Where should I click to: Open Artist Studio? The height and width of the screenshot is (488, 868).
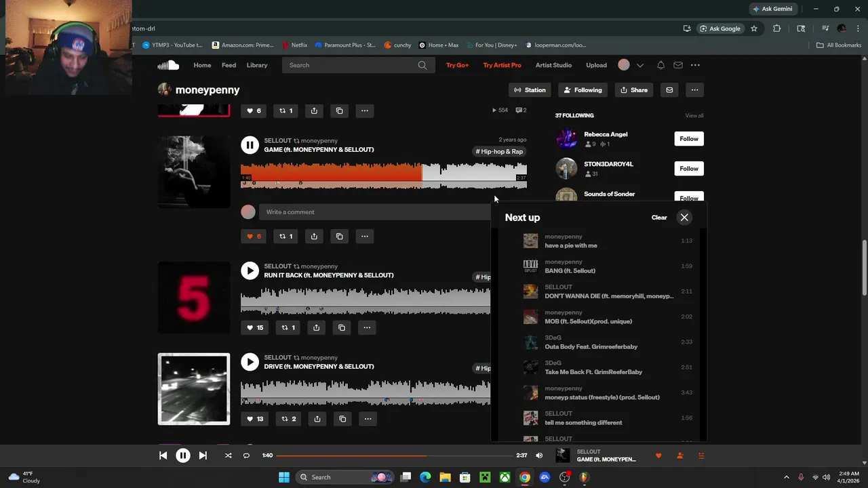click(553, 65)
